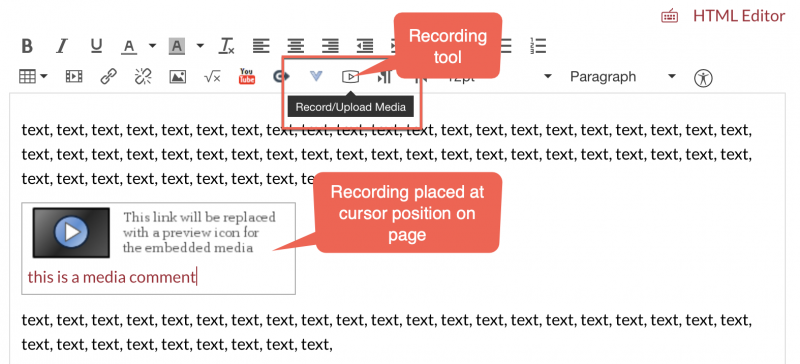Viewport: 800px width, 364px height.
Task: Align text to the left
Action: [261, 46]
